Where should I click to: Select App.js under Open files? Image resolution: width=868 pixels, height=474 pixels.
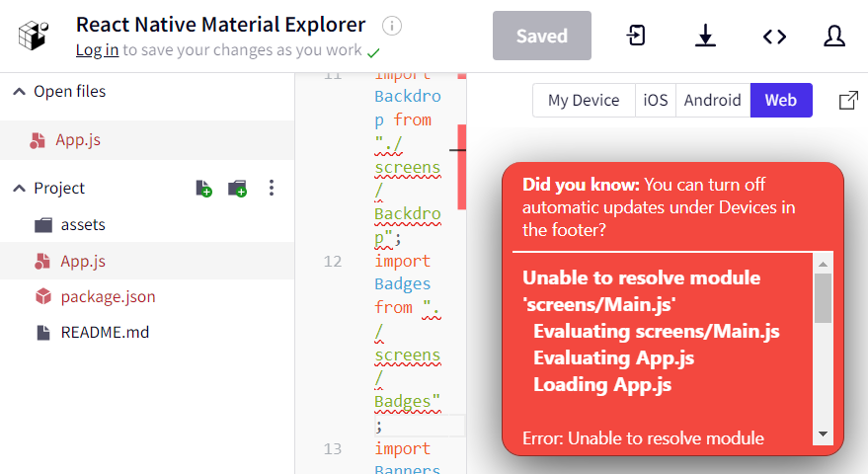click(147, 140)
